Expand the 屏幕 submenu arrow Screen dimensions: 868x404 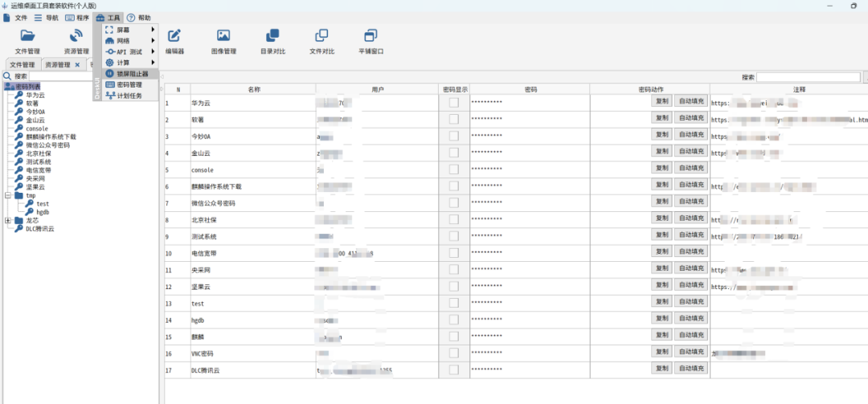(152, 30)
